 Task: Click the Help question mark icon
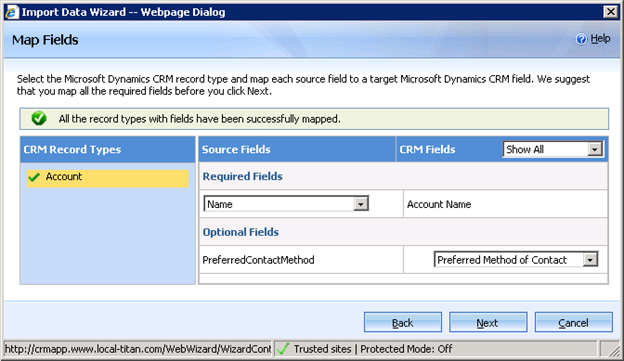pyautogui.click(x=581, y=39)
